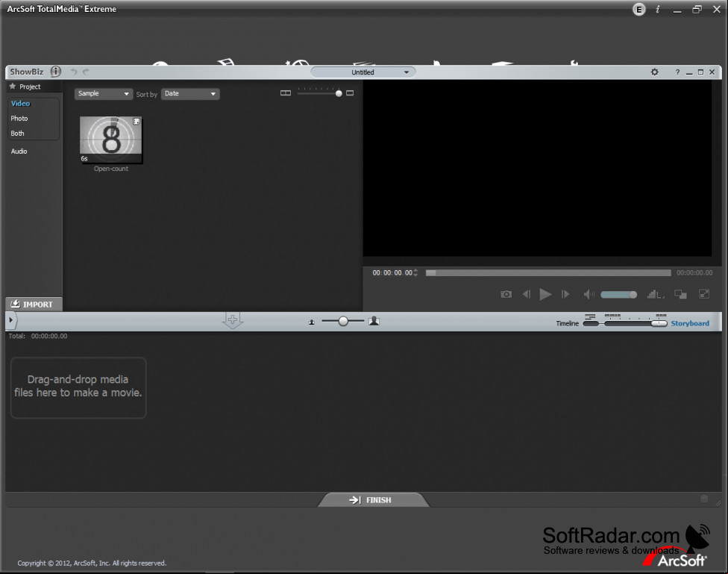
Task: Click the drag-and-drop media placeholder
Action: tap(78, 387)
